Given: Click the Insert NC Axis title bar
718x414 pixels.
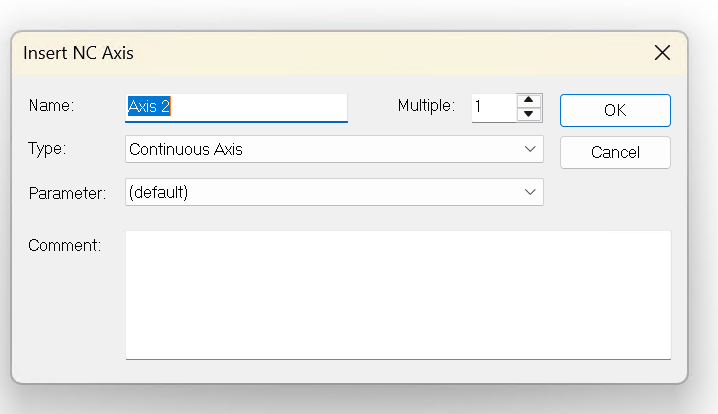Looking at the screenshot, I should [x=300, y=53].
